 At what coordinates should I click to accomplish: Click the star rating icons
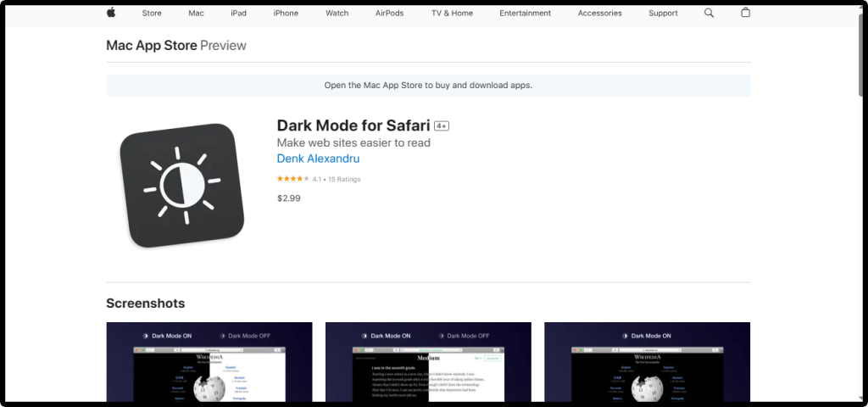click(x=292, y=179)
